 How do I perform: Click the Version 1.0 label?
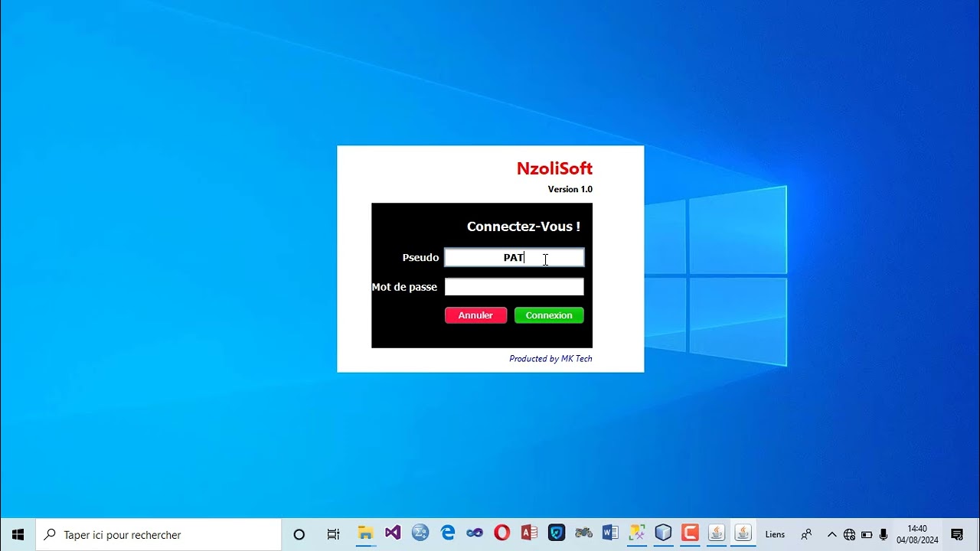coord(570,189)
